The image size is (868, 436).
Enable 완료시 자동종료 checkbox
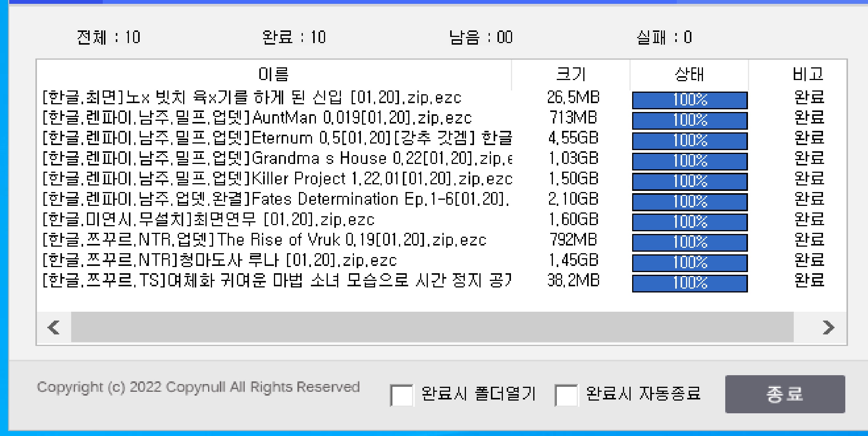(x=566, y=395)
